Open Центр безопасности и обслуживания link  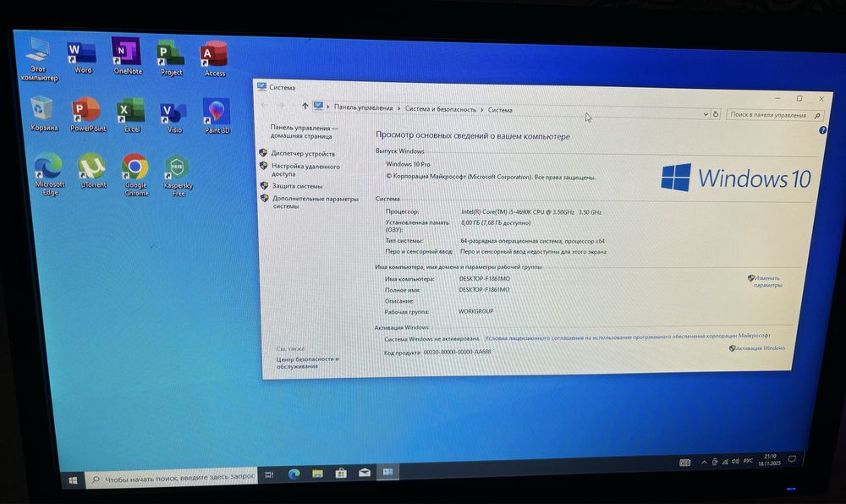(308, 362)
